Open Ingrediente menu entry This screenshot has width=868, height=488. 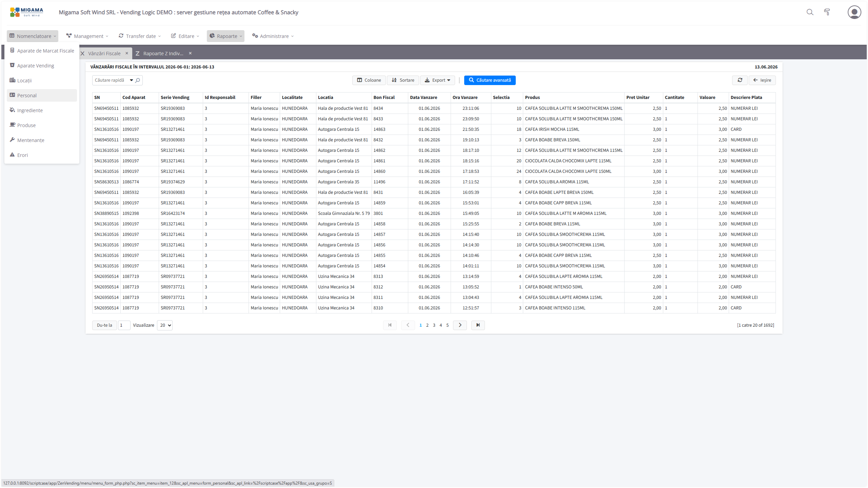pos(42,110)
